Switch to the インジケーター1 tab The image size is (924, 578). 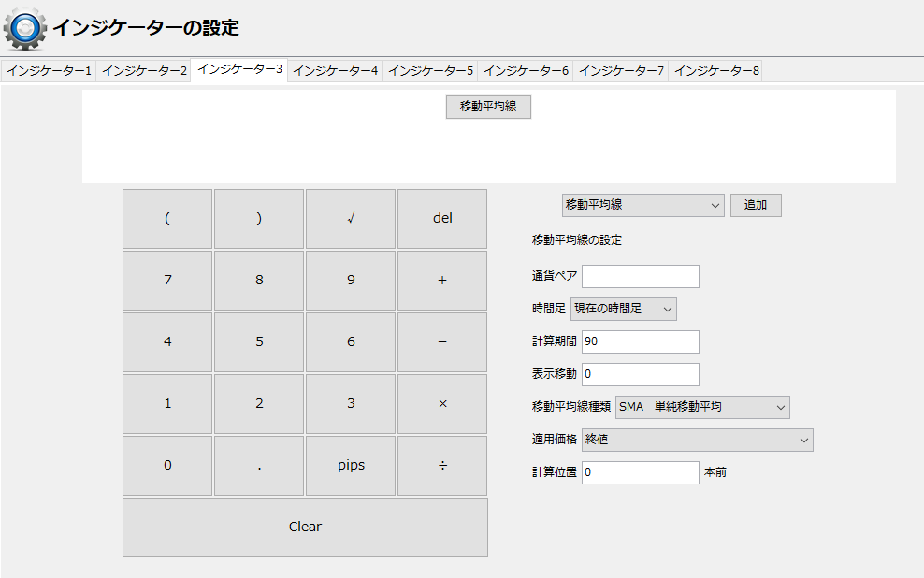point(50,69)
